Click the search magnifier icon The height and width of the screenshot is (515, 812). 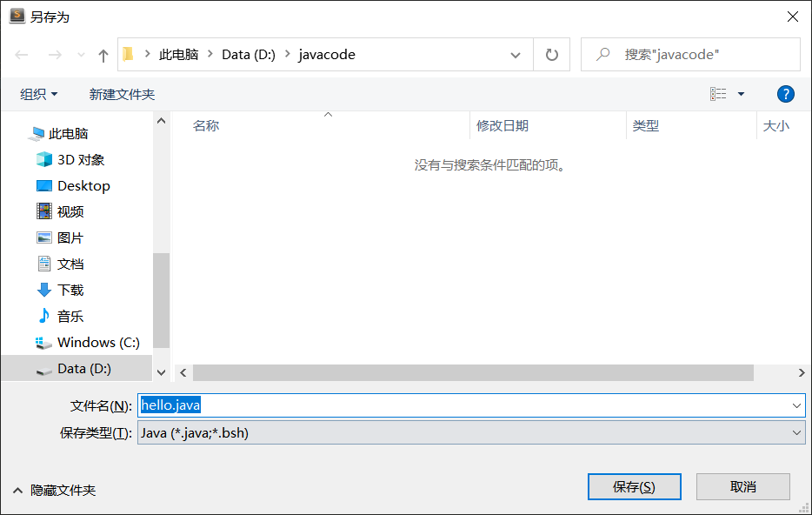pyautogui.click(x=602, y=54)
